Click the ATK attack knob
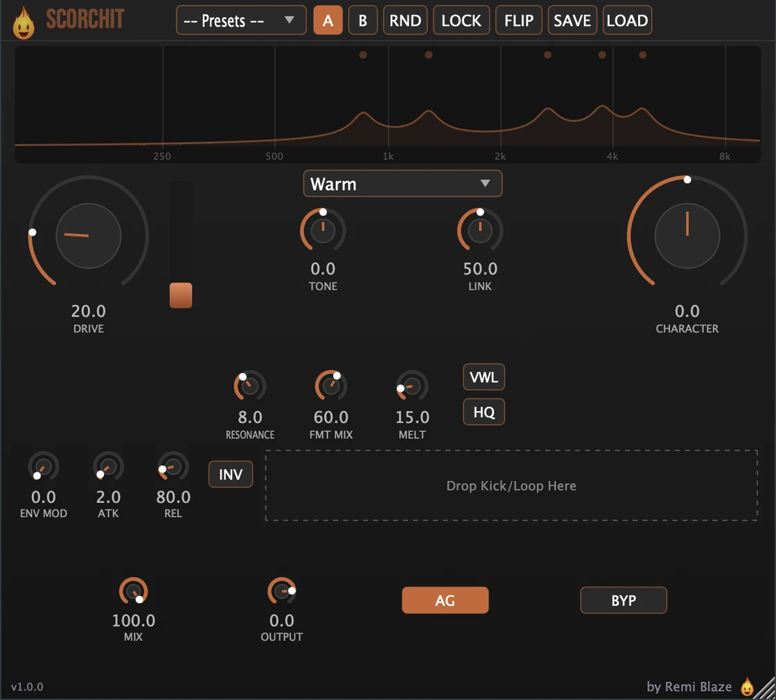 pos(108,467)
